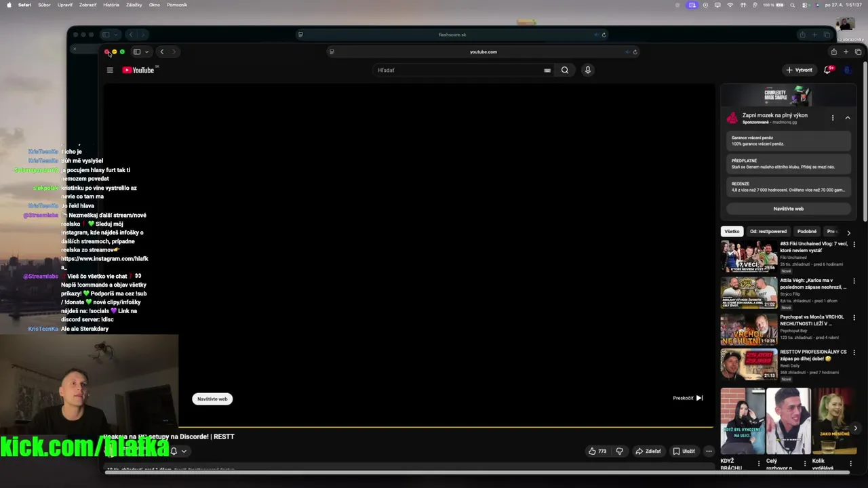
Task: Open the Vytvoriť create button
Action: 799,70
